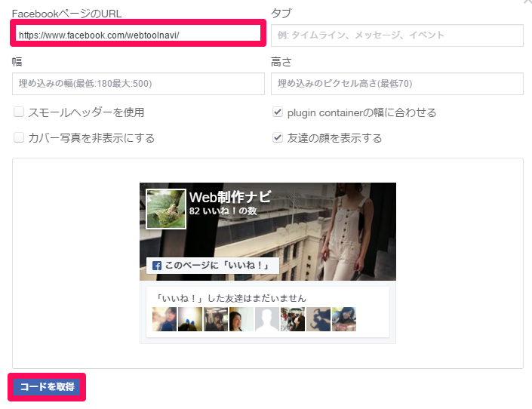Image resolution: width=532 pixels, height=409 pixels.
Task: Click このページに「いいね！」 like button
Action: point(213,266)
